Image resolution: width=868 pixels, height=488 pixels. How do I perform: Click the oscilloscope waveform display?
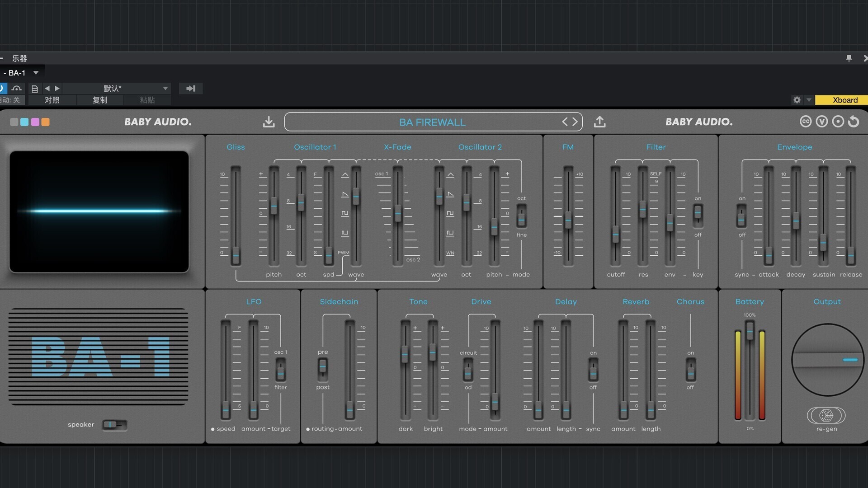click(x=99, y=211)
